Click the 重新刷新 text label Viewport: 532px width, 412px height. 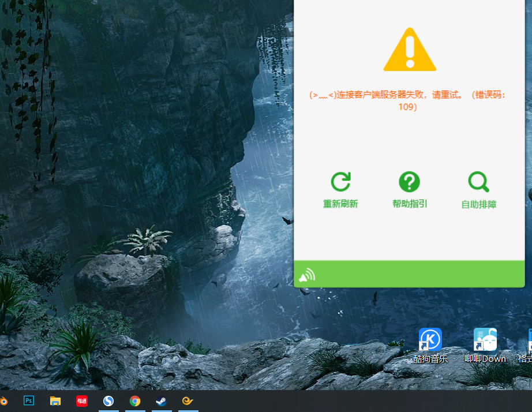click(x=340, y=204)
